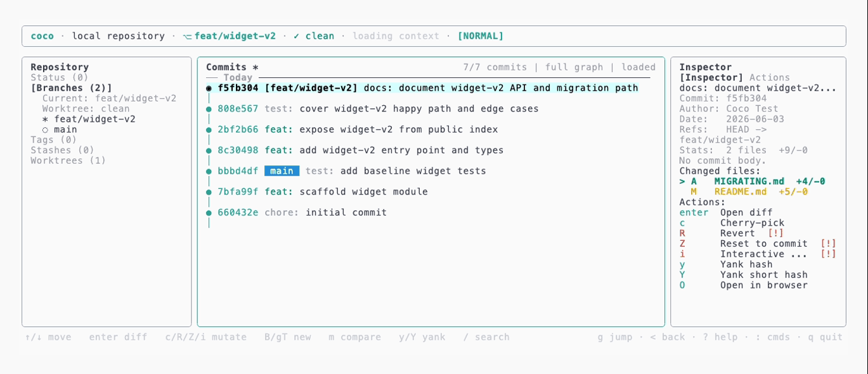Click the full graph indicator
The height and width of the screenshot is (374, 868).
tap(574, 67)
